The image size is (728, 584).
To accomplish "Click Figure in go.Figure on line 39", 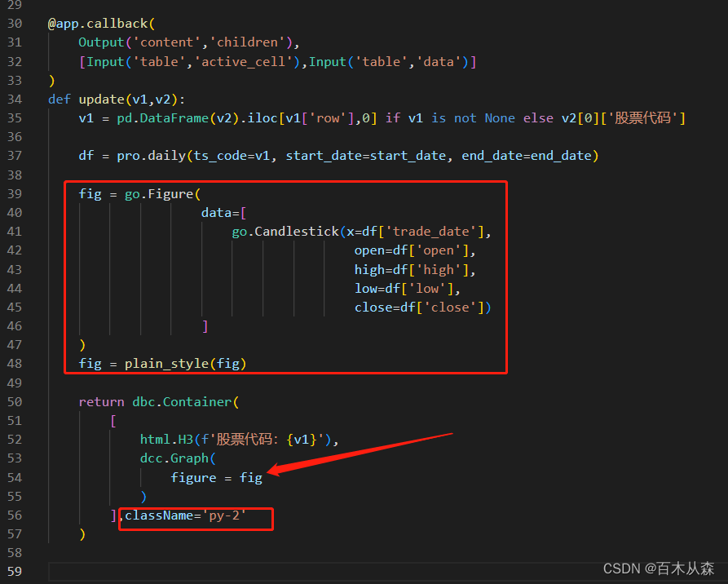I will tap(170, 194).
